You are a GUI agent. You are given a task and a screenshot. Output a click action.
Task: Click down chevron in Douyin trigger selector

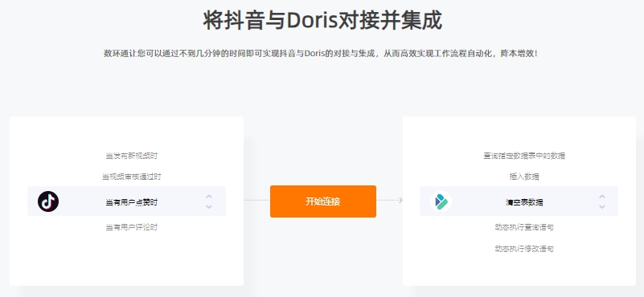point(209,206)
